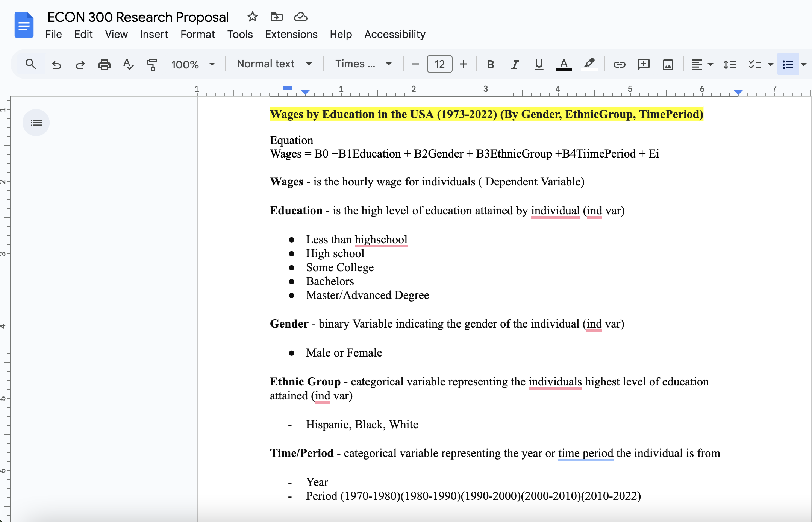
Task: Click the move to folder icon
Action: [276, 17]
